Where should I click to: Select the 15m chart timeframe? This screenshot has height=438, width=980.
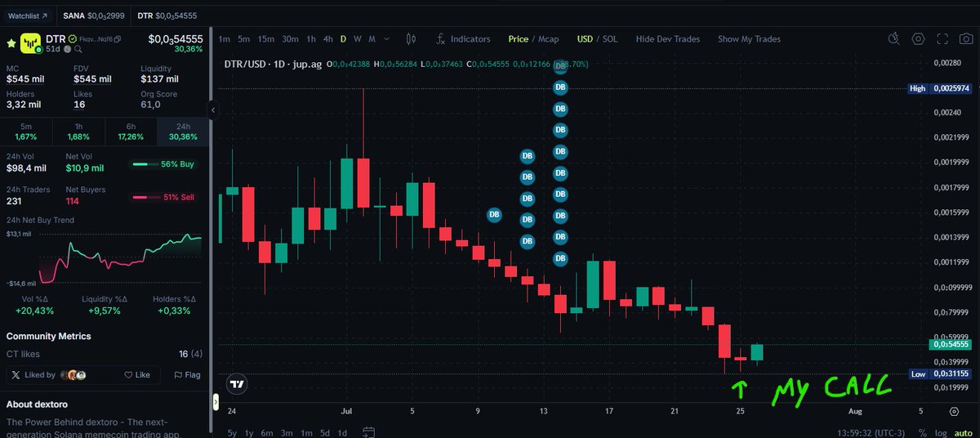click(265, 38)
